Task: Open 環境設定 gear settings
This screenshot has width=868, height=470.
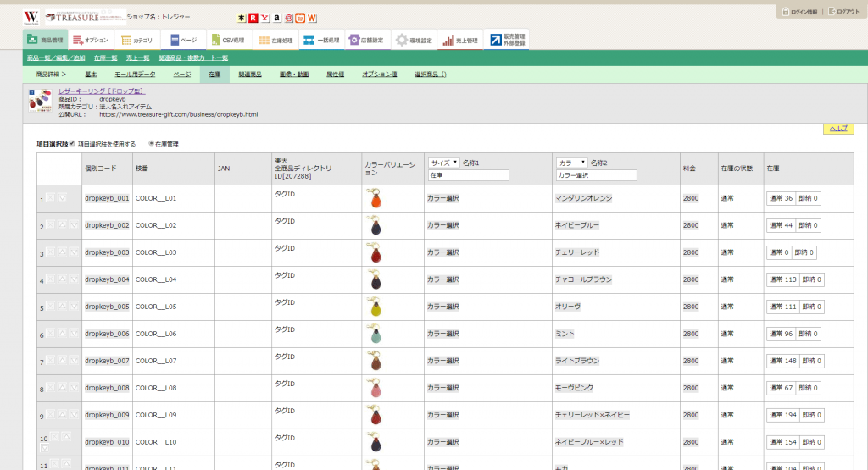Action: tap(414, 40)
